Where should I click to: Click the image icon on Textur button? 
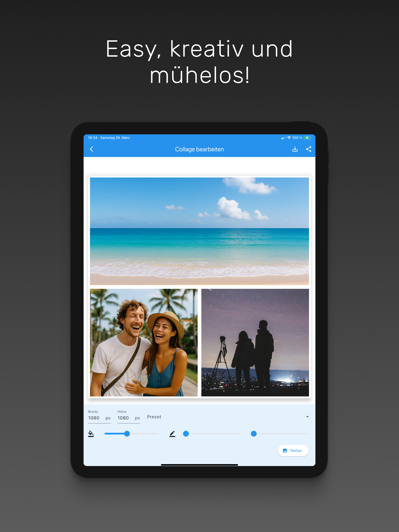(x=285, y=450)
